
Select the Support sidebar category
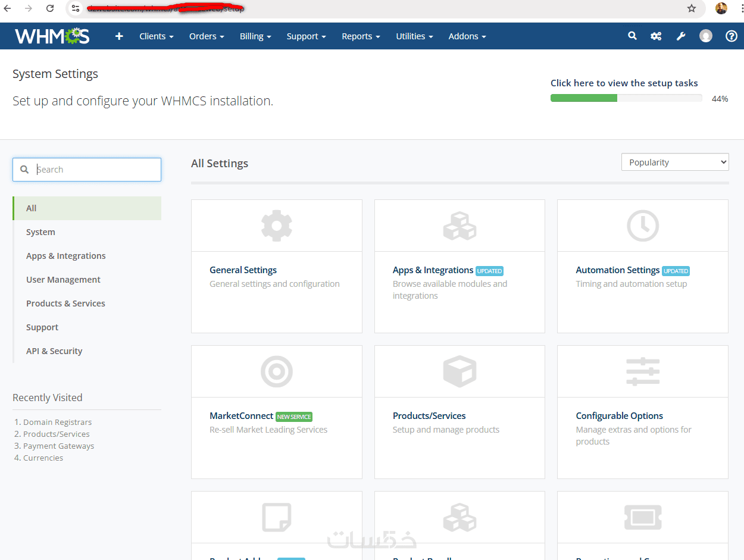(87, 327)
